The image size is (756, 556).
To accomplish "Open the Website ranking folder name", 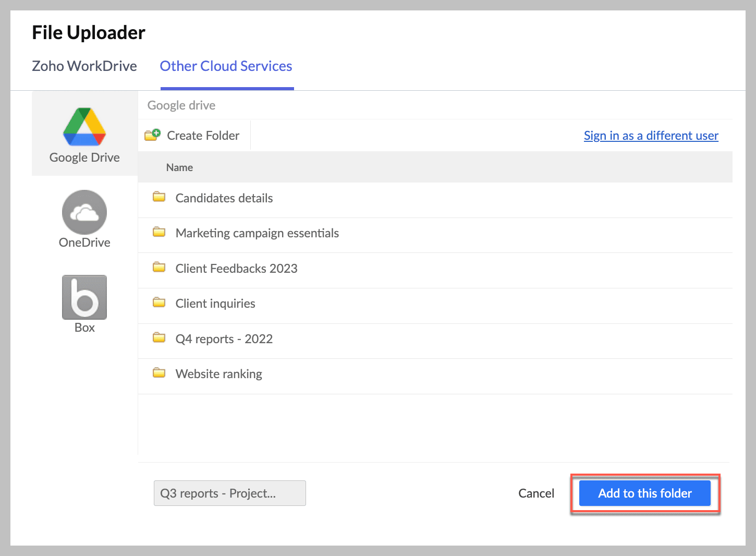I will pyautogui.click(x=218, y=374).
